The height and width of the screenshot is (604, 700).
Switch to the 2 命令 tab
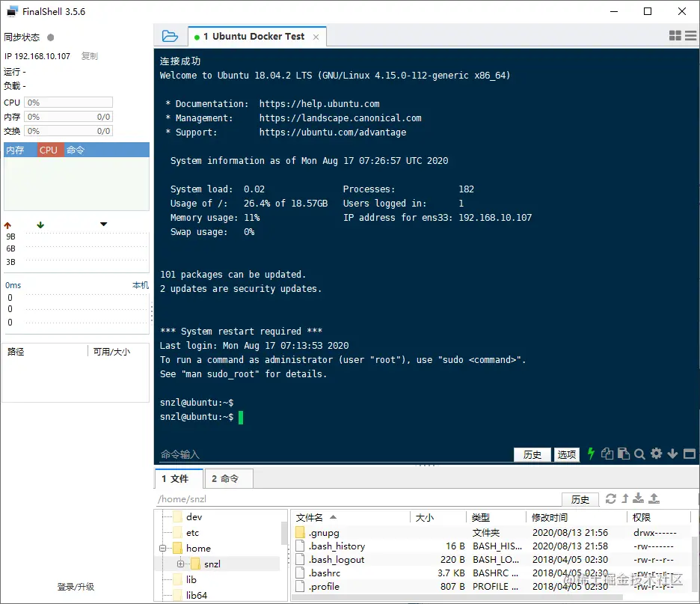(x=229, y=478)
